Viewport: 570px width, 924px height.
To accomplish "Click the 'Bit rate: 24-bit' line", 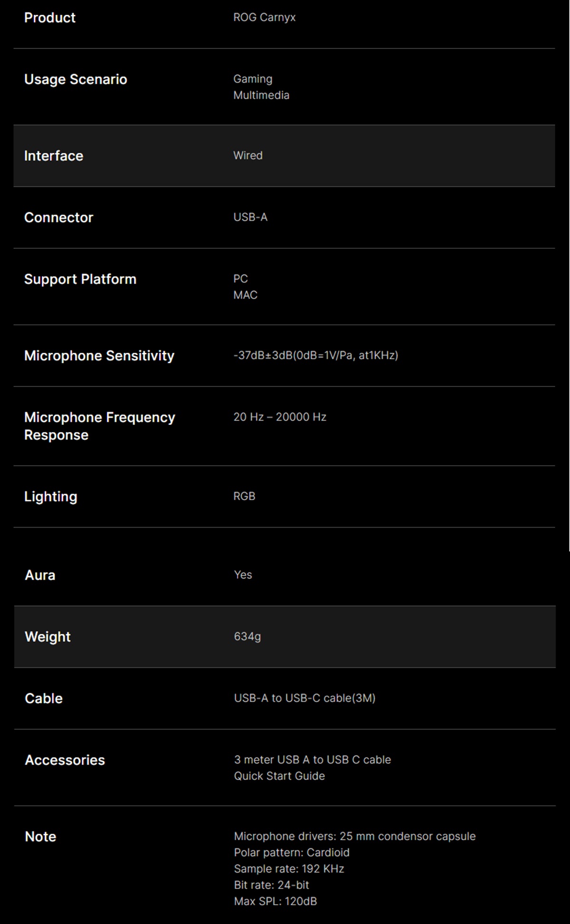I will pyautogui.click(x=271, y=885).
